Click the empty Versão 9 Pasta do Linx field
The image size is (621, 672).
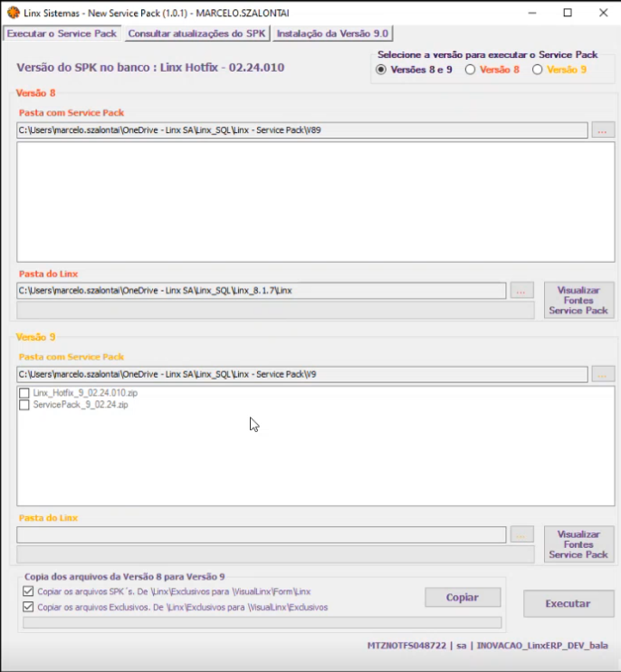point(262,535)
